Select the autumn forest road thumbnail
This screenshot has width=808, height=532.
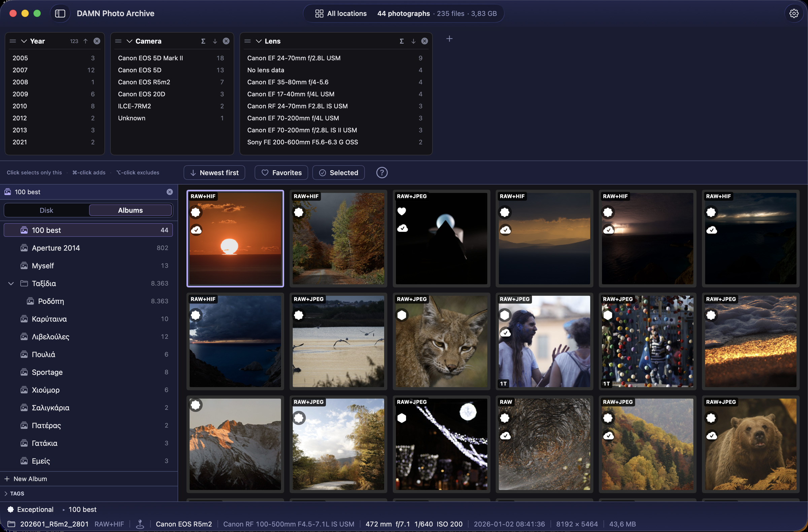338,239
